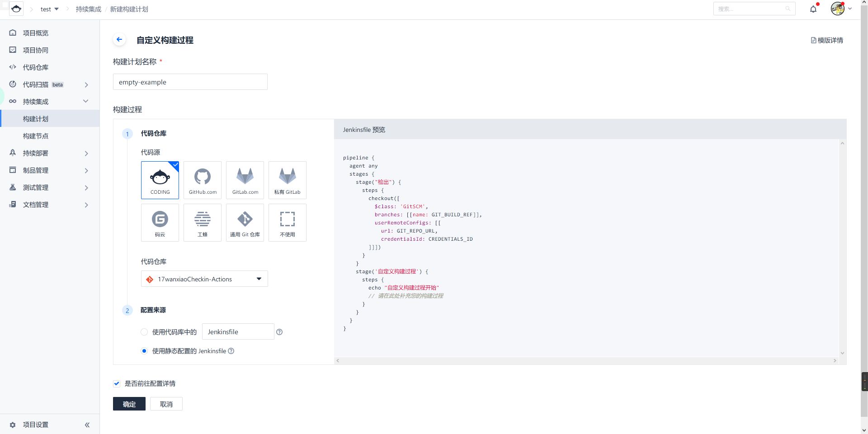868x434 pixels.
Task: Open the 17wanxiaoCheckin-Actions repository dropdown
Action: click(204, 279)
